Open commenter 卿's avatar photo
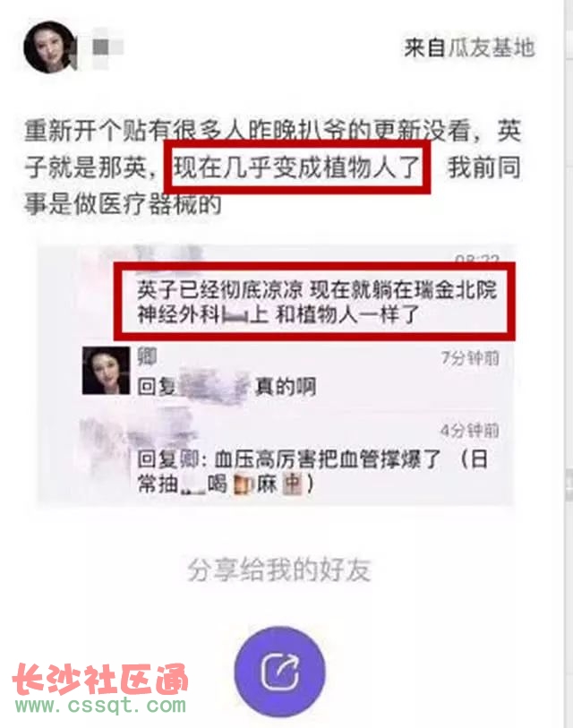The height and width of the screenshot is (728, 573). pyautogui.click(x=106, y=371)
